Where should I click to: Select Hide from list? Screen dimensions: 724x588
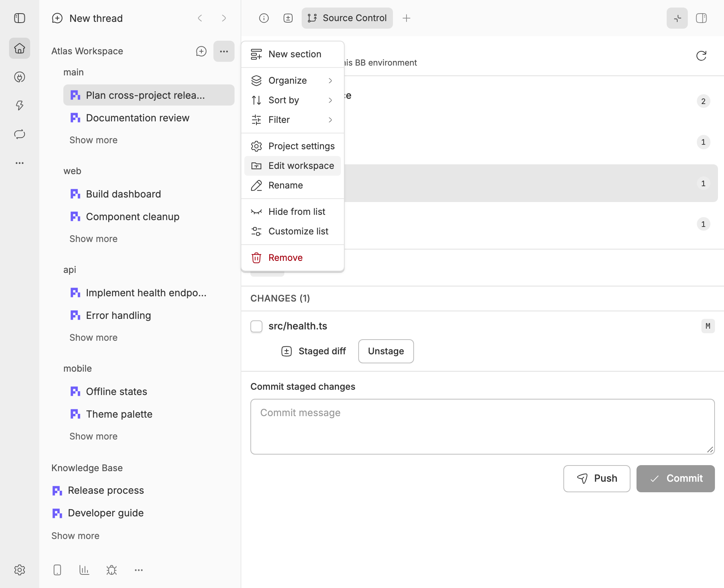[293, 212]
